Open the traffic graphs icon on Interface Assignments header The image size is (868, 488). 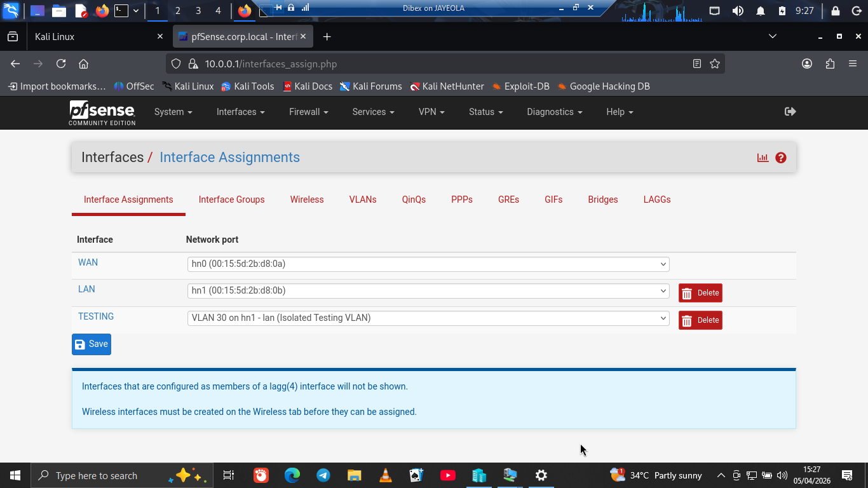(x=763, y=157)
